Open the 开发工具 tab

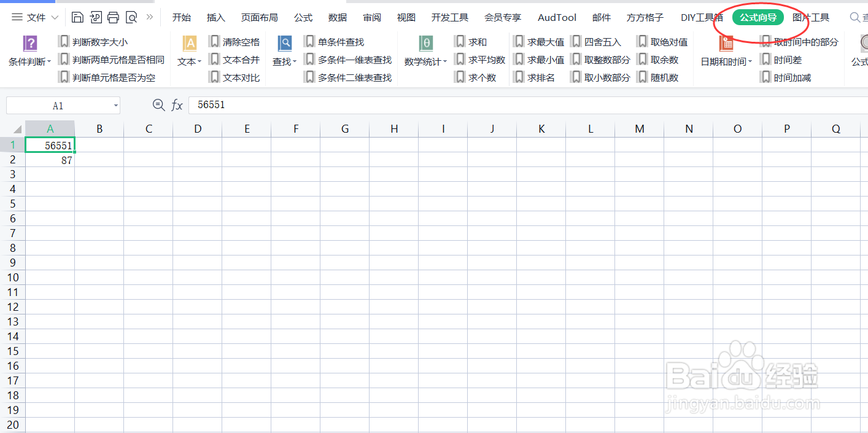coord(450,17)
